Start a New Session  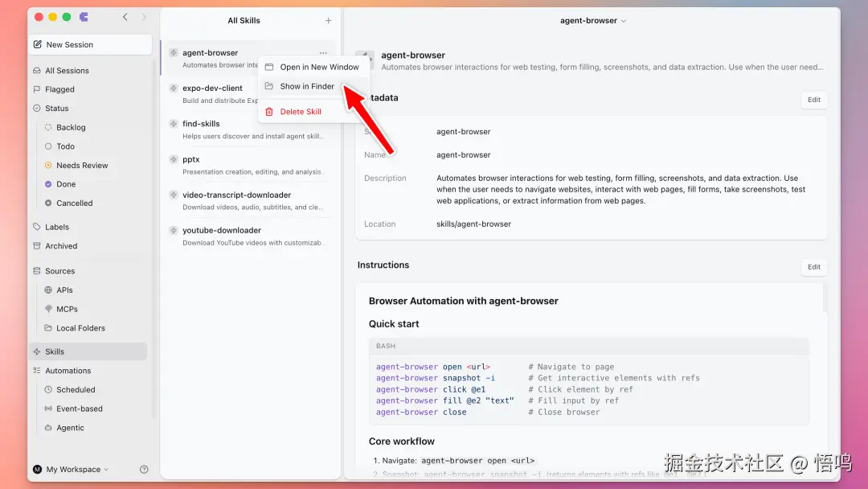(x=90, y=44)
